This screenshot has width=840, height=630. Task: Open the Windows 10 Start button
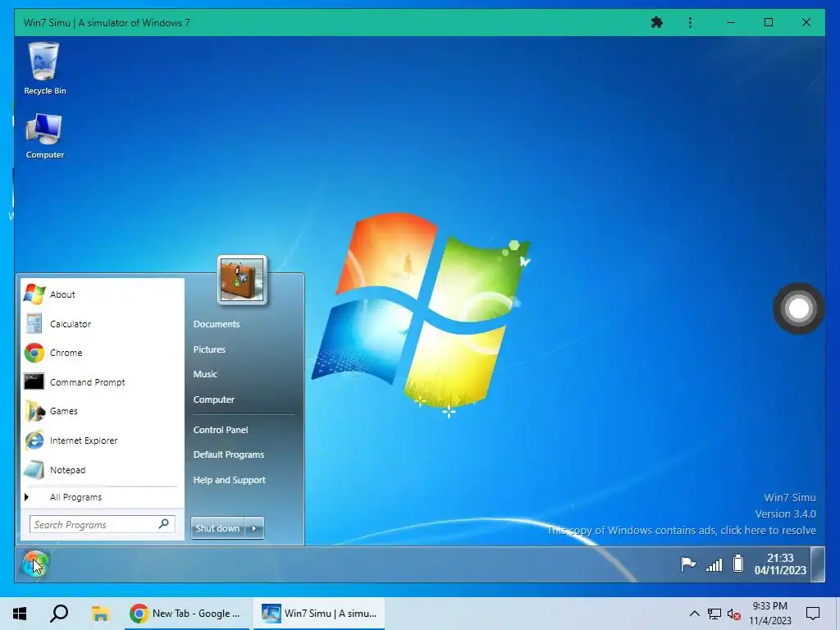pyautogui.click(x=20, y=614)
